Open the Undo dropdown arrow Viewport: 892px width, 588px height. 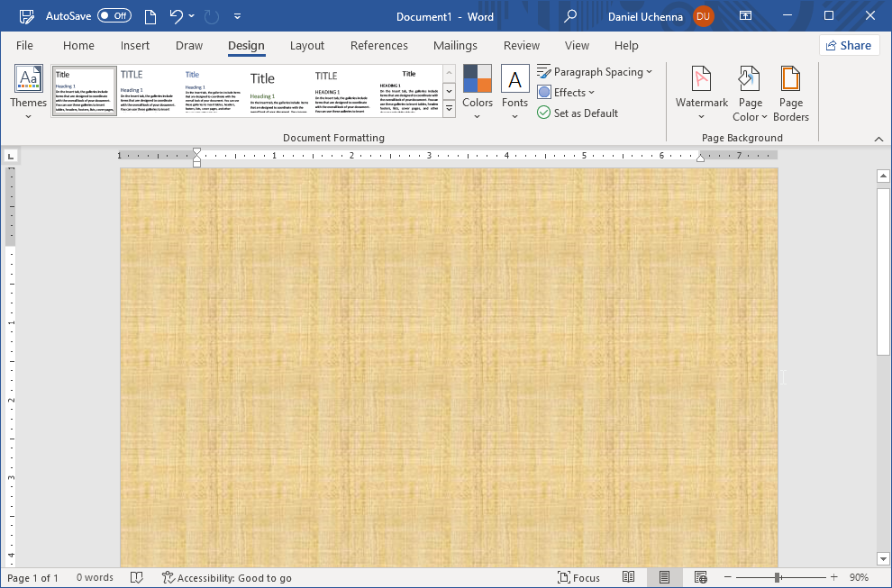click(191, 15)
